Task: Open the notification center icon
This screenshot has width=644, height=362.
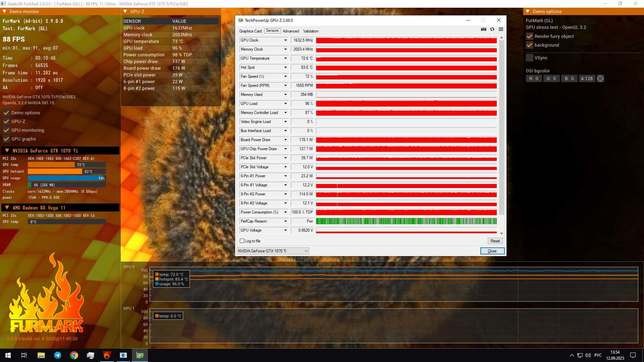Action: [x=633, y=355]
